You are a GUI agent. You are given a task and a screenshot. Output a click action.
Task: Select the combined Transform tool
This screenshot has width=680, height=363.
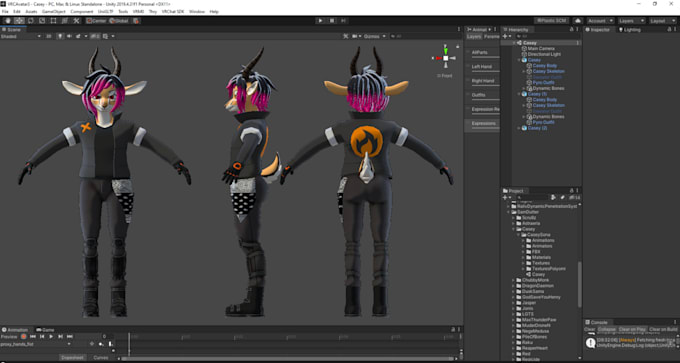(x=65, y=20)
